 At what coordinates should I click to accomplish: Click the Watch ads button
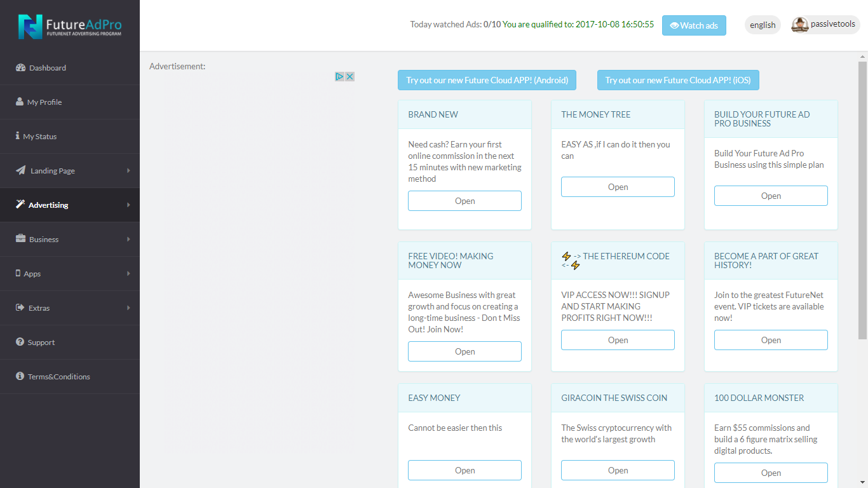[694, 25]
